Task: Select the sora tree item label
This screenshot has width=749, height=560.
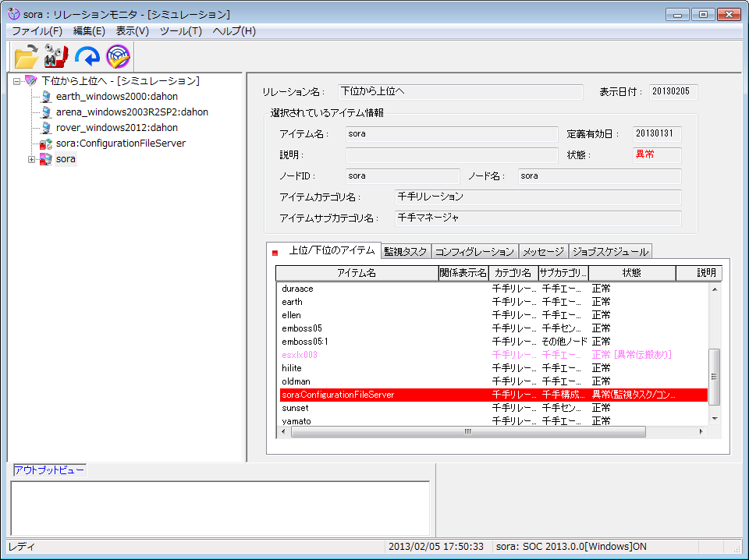Action: tap(66, 159)
